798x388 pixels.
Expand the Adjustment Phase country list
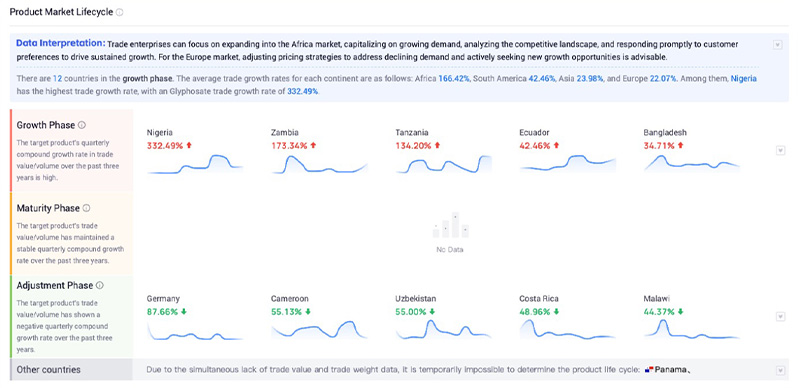click(780, 317)
